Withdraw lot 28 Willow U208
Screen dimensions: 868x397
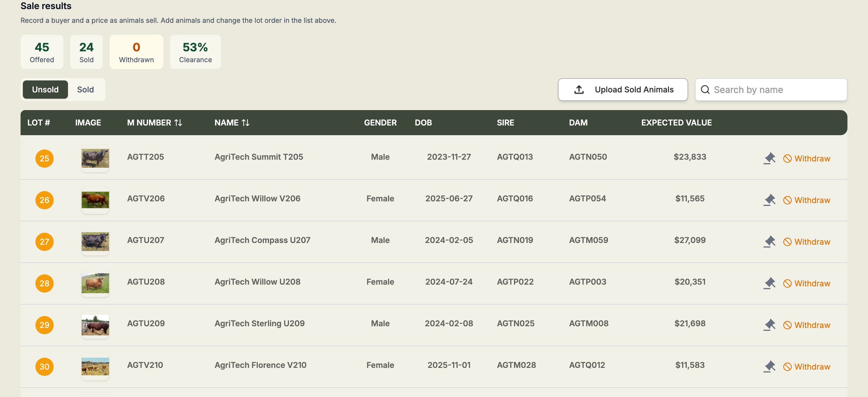point(807,283)
